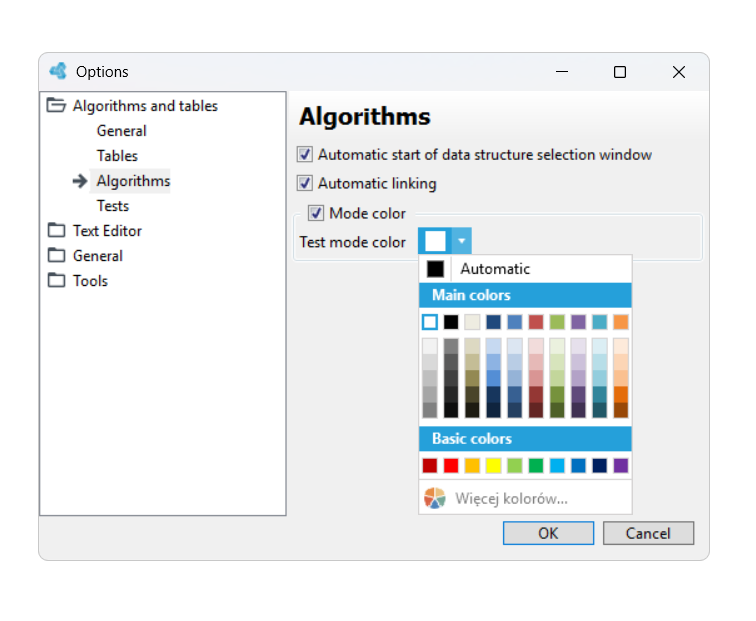Click the Options window app icon
Screen dimensions: 756x621
58,71
